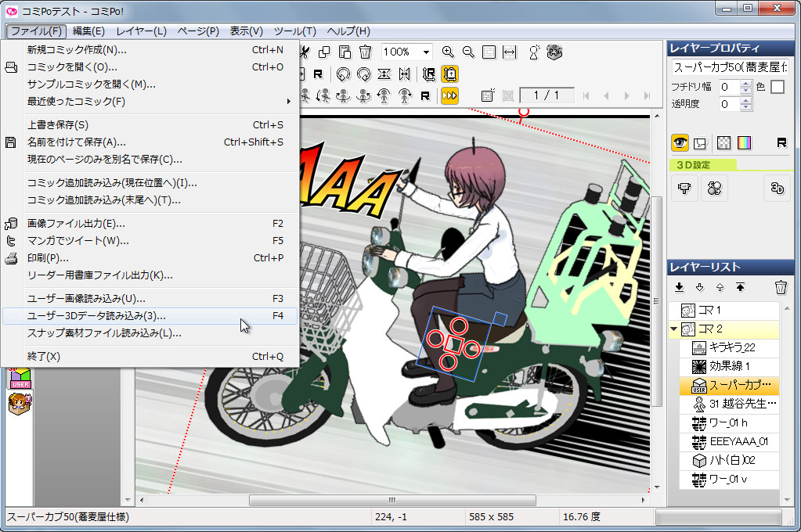Send layer to back with arrow icon
Viewport: 801px width, 532px height.
[679, 287]
